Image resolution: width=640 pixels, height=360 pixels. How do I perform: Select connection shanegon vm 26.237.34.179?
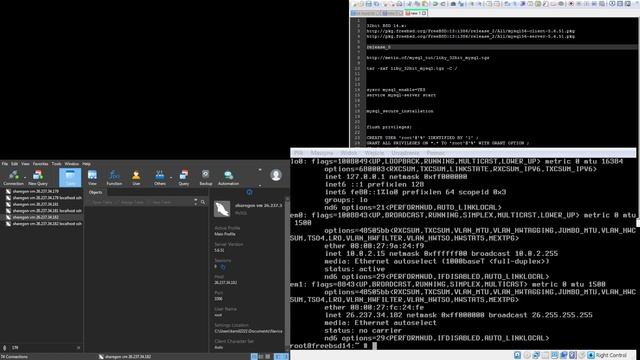tap(35, 191)
